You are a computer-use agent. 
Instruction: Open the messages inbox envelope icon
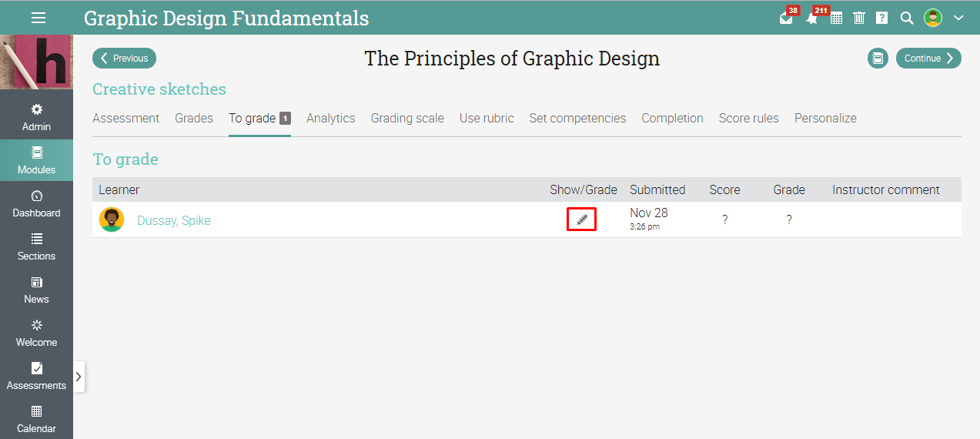785,18
